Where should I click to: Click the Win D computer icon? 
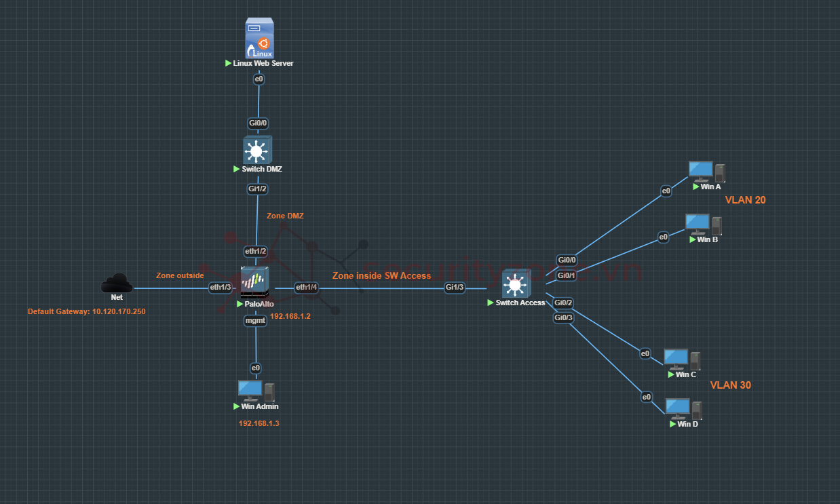tap(683, 409)
